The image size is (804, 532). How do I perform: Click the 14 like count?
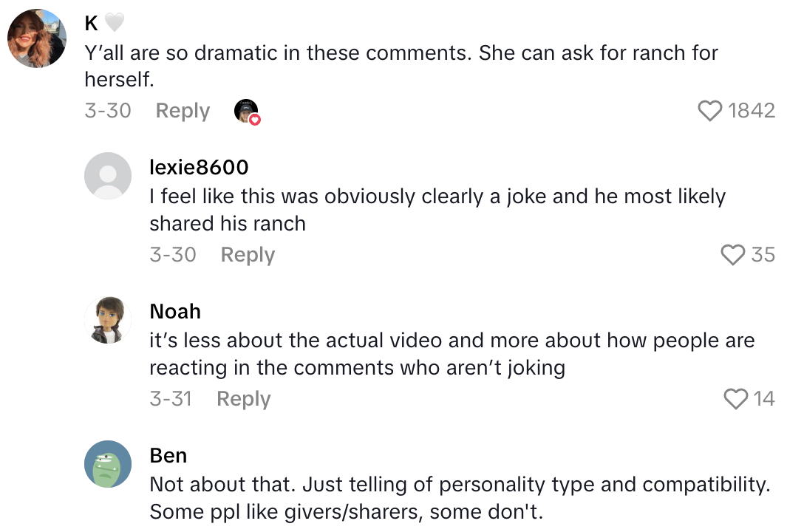[764, 399]
